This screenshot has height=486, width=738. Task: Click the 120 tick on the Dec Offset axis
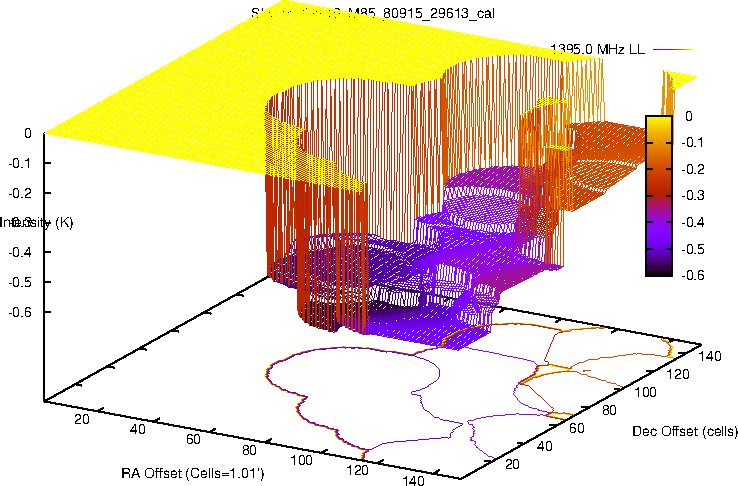tap(678, 374)
